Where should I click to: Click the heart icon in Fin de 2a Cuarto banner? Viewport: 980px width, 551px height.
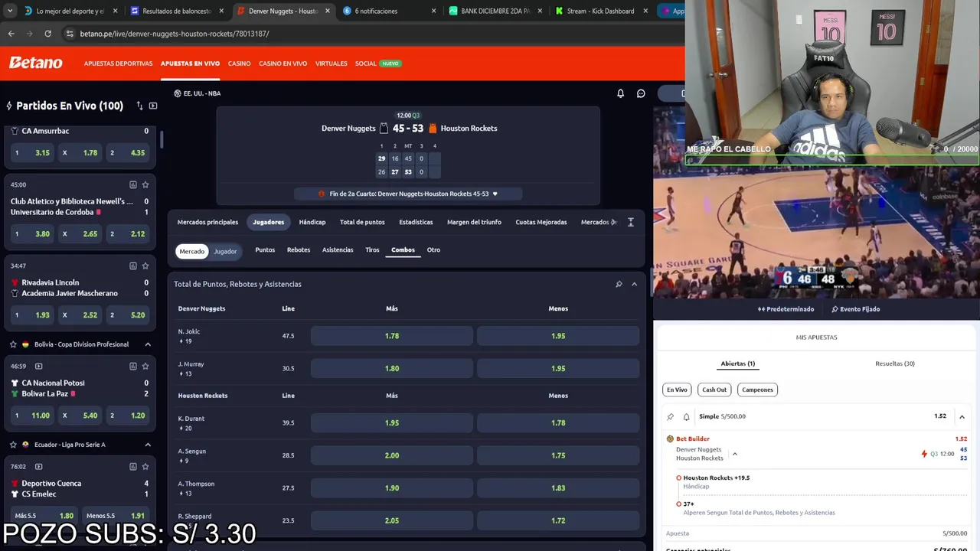pyautogui.click(x=495, y=194)
